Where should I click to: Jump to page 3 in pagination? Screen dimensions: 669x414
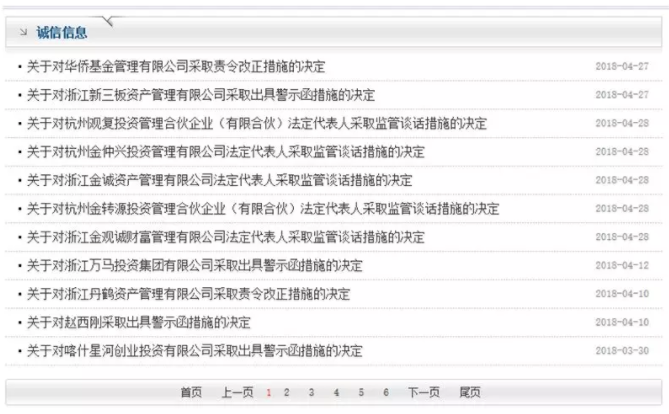[312, 393]
